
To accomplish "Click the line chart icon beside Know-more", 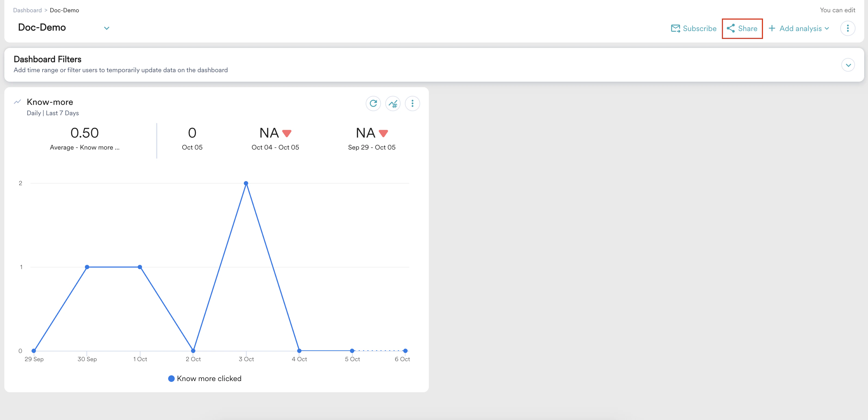I will point(17,102).
